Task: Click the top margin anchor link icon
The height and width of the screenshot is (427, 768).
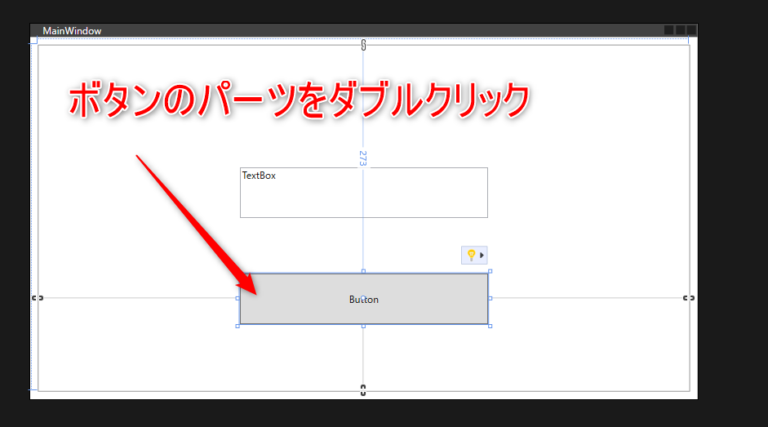Action: (363, 45)
